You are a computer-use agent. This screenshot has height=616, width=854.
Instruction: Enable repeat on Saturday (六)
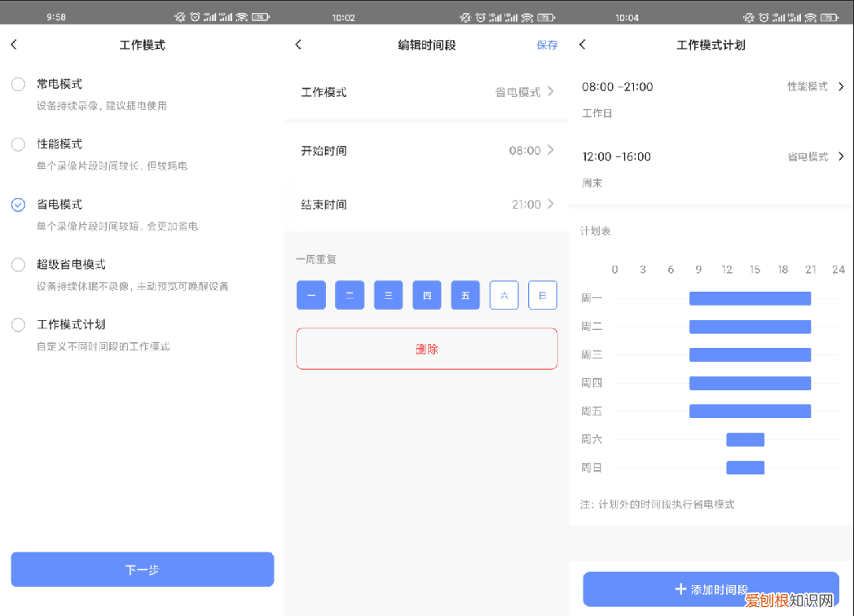(x=504, y=295)
